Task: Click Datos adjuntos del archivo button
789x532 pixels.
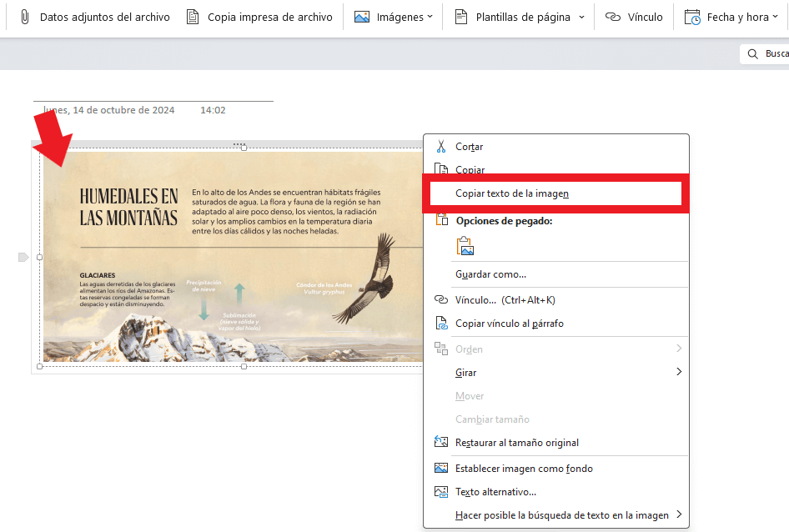Action: pyautogui.click(x=95, y=18)
